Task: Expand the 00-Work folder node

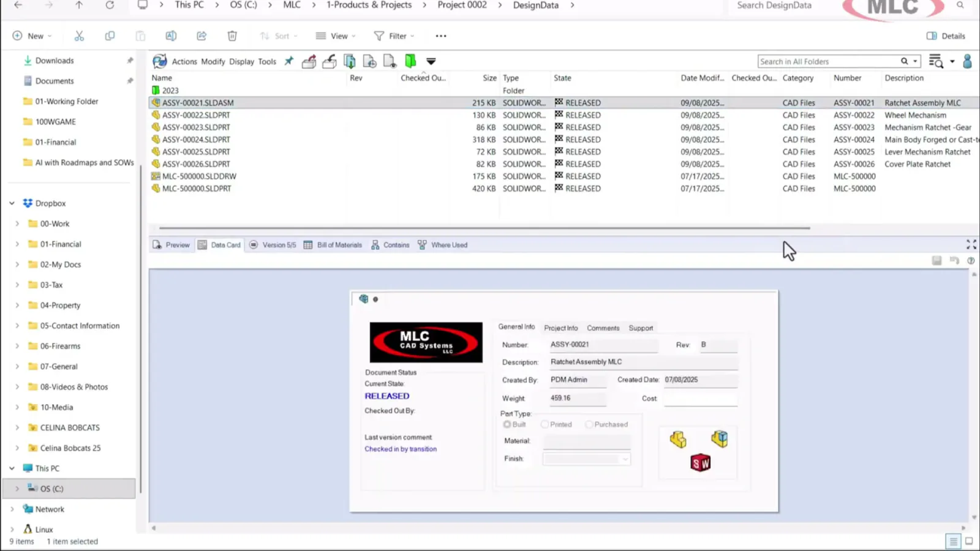Action: pos(17,224)
